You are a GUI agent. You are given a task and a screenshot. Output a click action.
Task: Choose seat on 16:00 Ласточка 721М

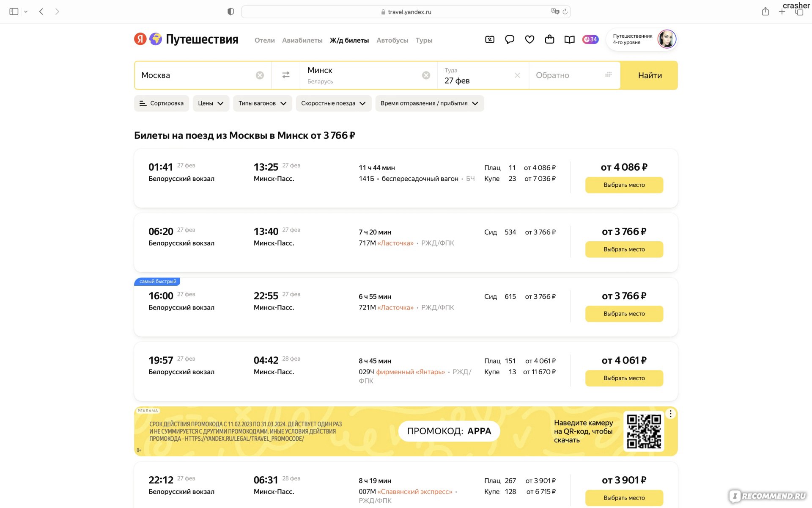[624, 314]
